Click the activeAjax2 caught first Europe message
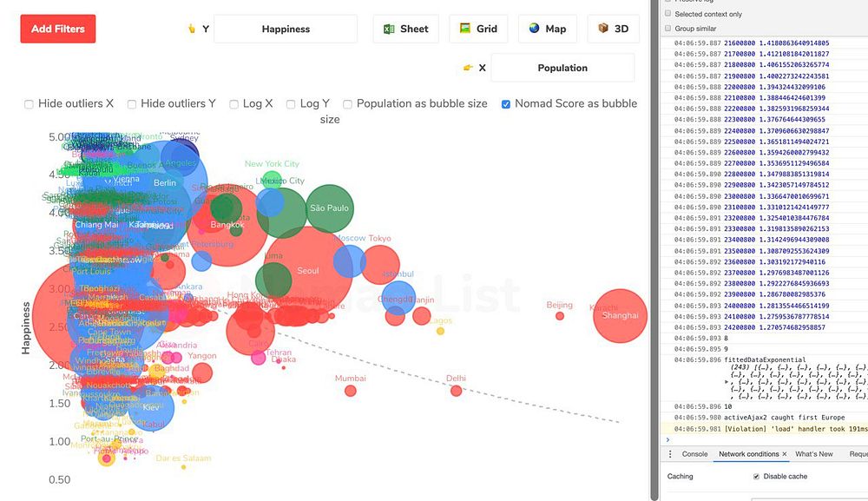Image resolution: width=868 pixels, height=501 pixels. (x=785, y=418)
